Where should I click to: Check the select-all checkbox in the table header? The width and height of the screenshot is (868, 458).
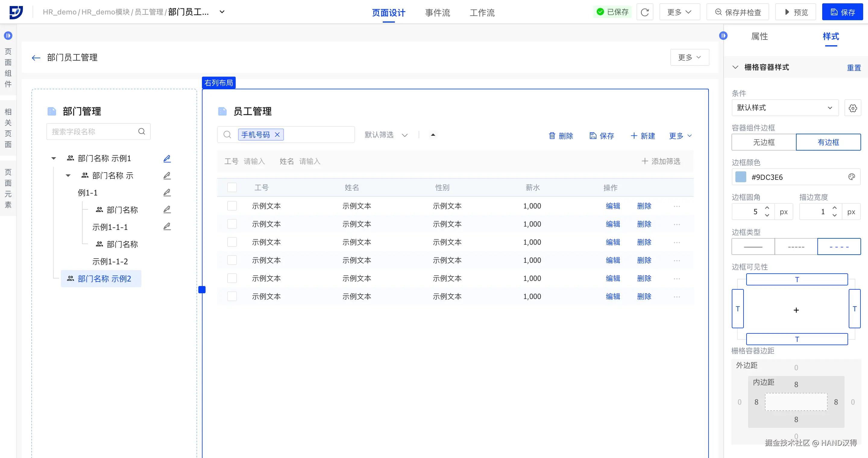pyautogui.click(x=232, y=188)
